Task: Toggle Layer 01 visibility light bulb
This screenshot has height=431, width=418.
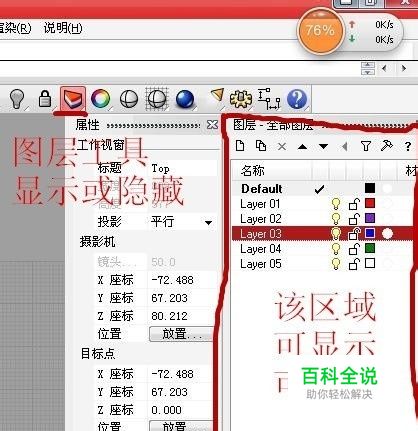Action: tap(336, 204)
